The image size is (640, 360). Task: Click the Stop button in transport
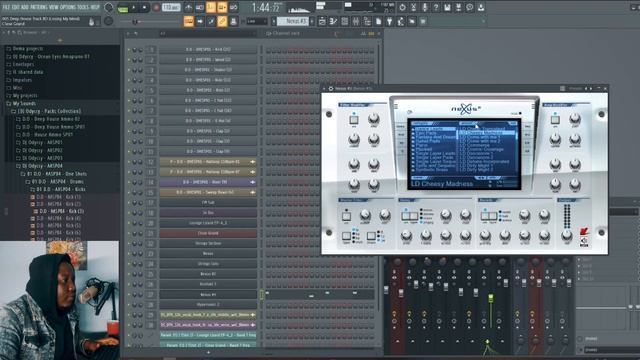[x=144, y=7]
